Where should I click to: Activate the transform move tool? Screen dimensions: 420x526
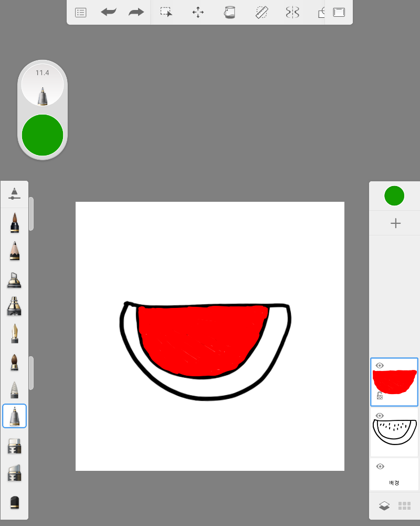198,13
